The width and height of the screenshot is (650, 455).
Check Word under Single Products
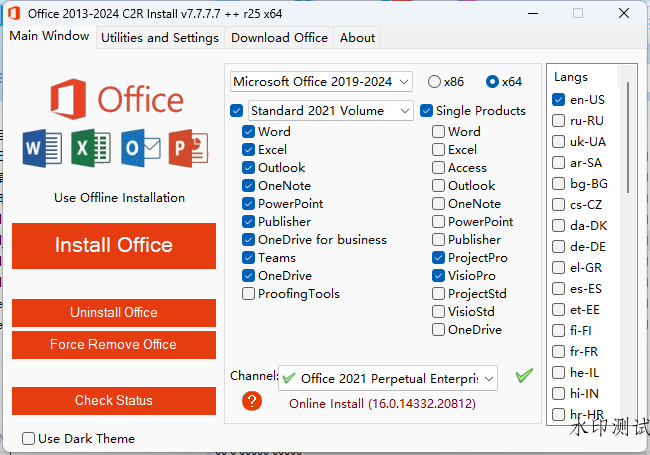(x=438, y=132)
